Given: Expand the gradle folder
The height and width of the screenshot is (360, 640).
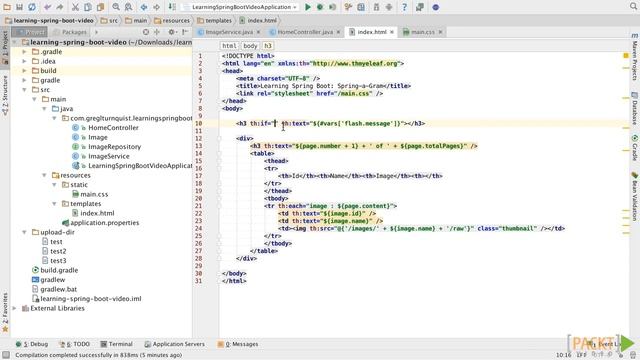Looking at the screenshot, I should (x=24, y=80).
